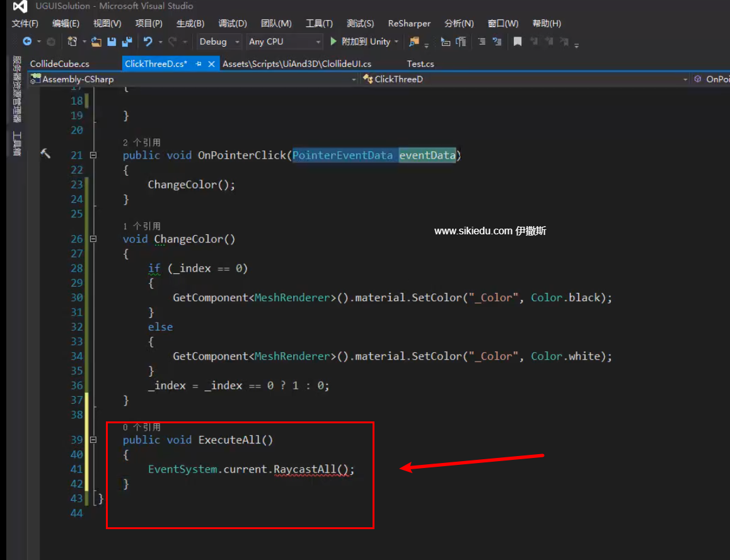
Task: Open the Assembly-CSharp project dropdown
Action: 194,79
